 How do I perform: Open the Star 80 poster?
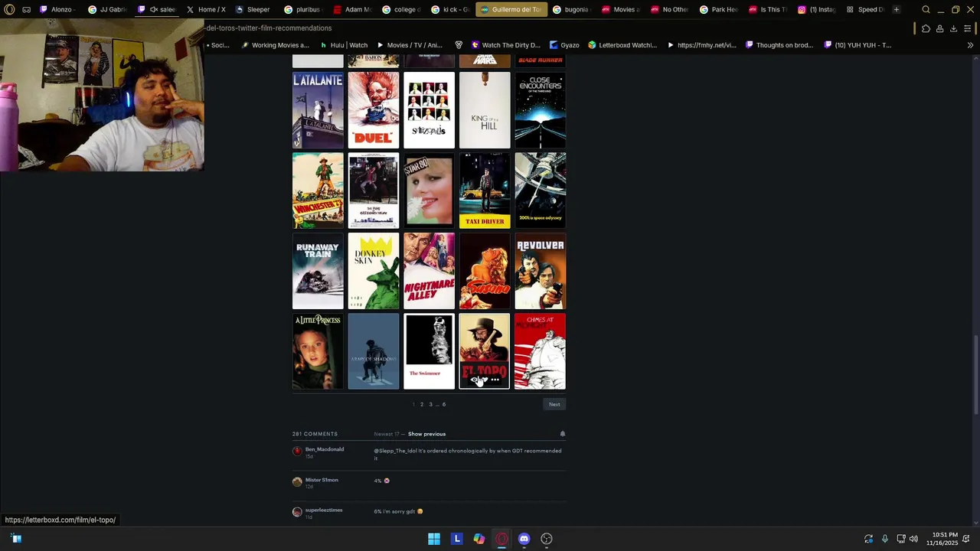tap(429, 191)
